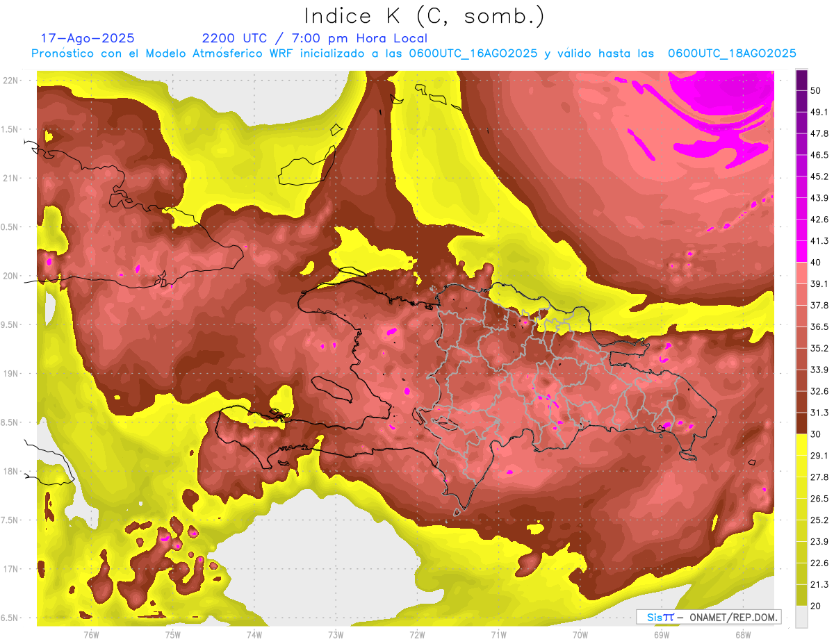This screenshot has height=644, width=834.
Task: Click the '41.3' colorbar label
Action: click(819, 241)
